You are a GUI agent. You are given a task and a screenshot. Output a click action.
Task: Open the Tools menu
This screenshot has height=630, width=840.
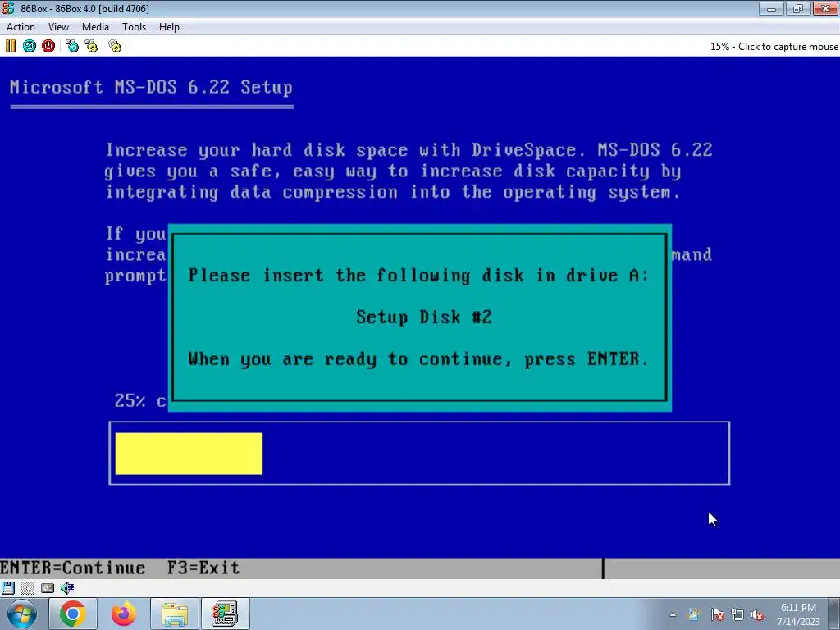click(x=134, y=27)
